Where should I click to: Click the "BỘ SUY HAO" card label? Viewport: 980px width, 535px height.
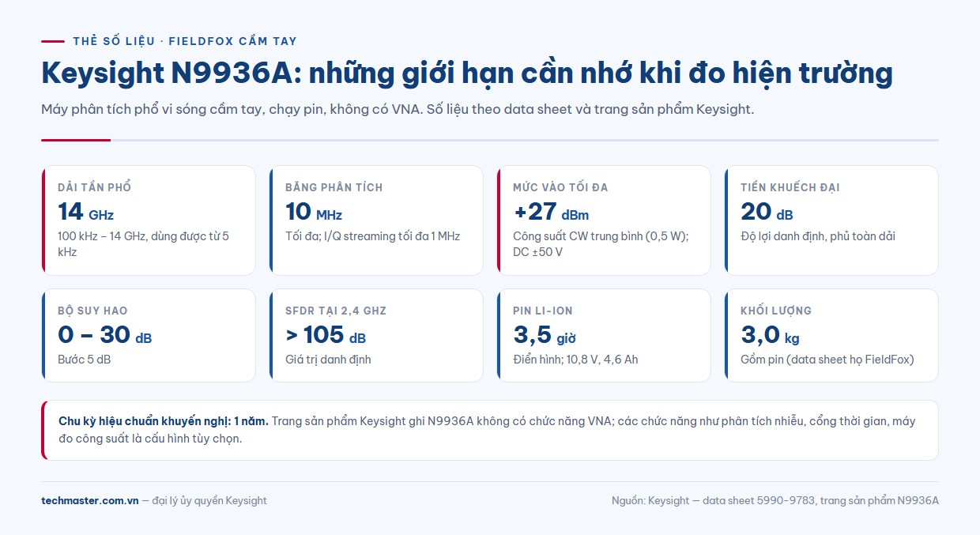pyautogui.click(x=92, y=311)
